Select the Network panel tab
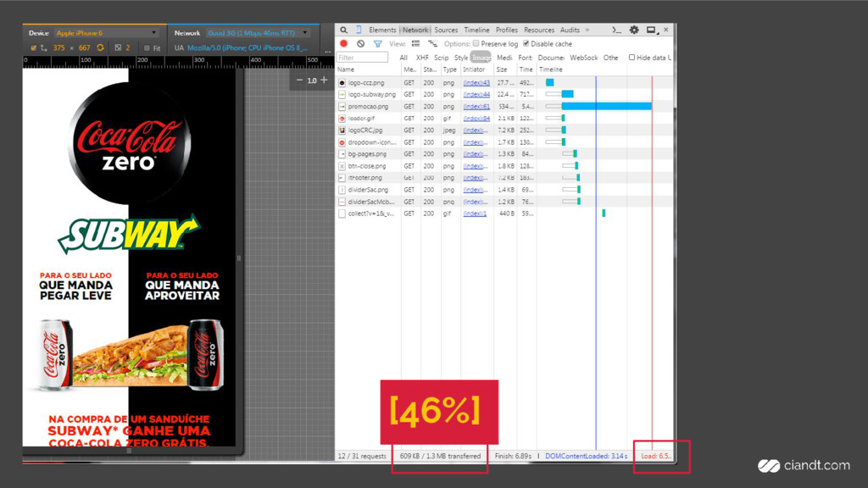Screen dimensions: 868x488 [415, 30]
